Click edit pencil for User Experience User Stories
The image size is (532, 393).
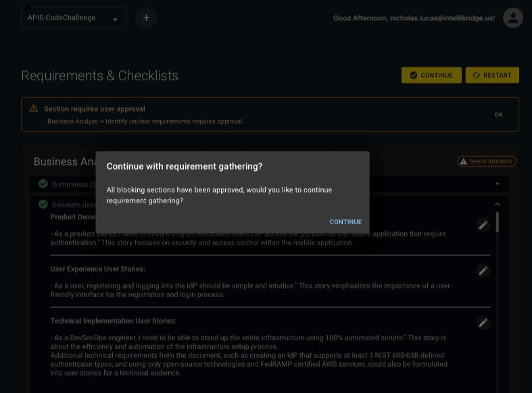pyautogui.click(x=483, y=271)
